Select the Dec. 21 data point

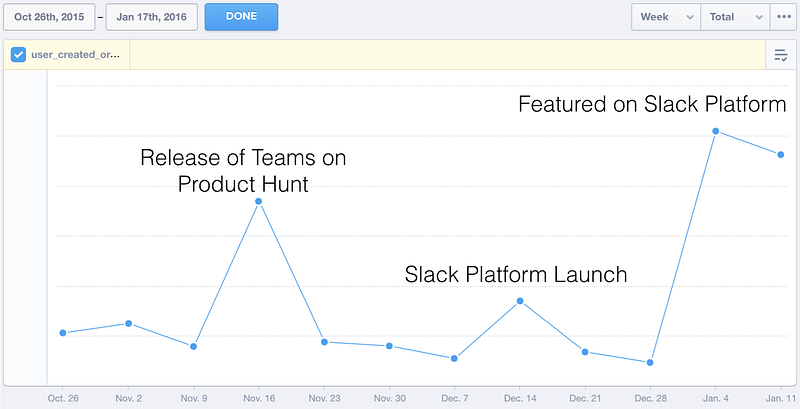coord(585,352)
